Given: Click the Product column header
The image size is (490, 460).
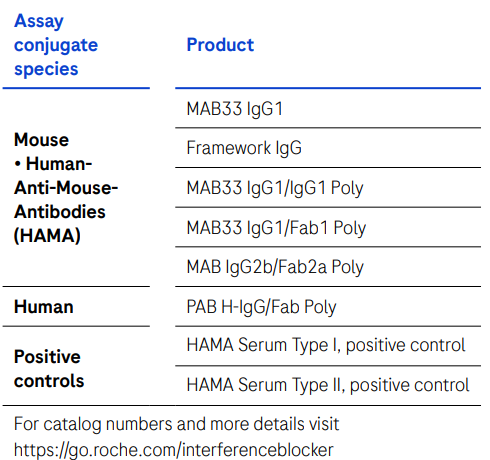Looking at the screenshot, I should pos(220,45).
